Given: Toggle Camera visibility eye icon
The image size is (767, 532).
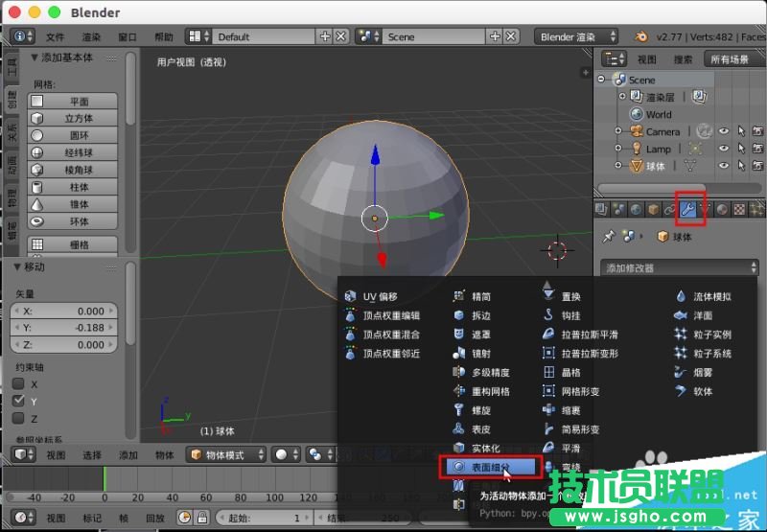Looking at the screenshot, I should tap(724, 131).
